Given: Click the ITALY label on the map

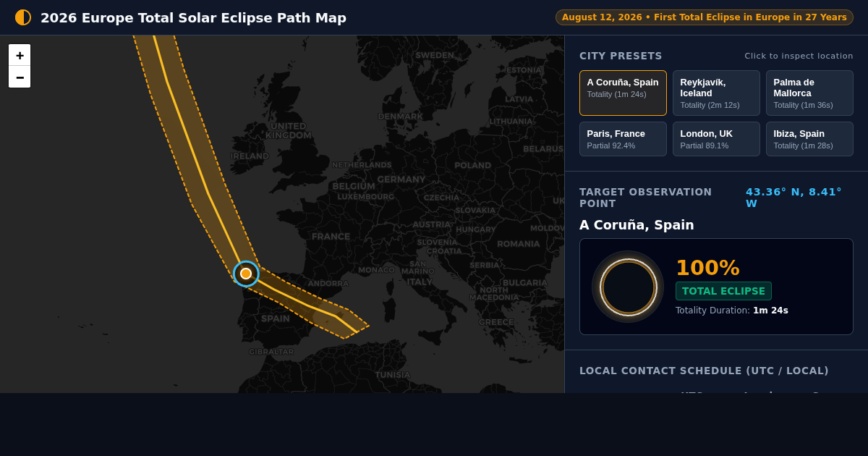Looking at the screenshot, I should click(x=420, y=282).
